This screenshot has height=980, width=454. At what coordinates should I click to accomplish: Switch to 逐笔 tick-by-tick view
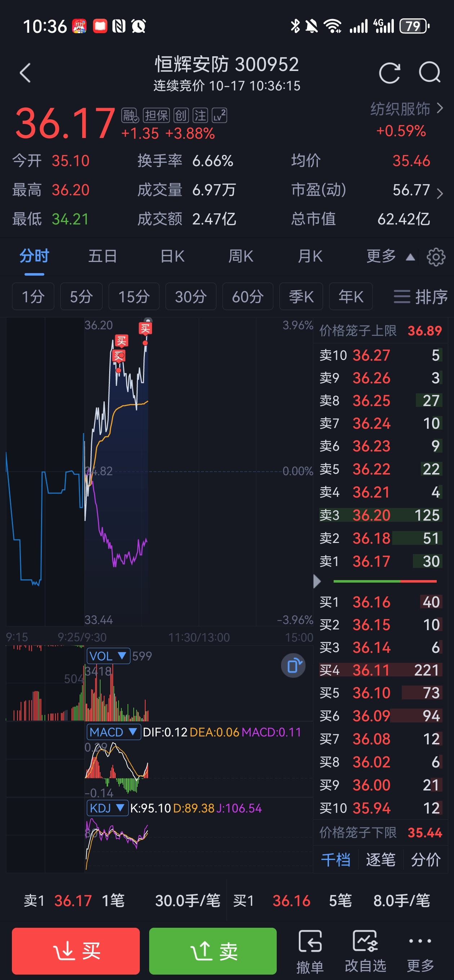tap(380, 860)
